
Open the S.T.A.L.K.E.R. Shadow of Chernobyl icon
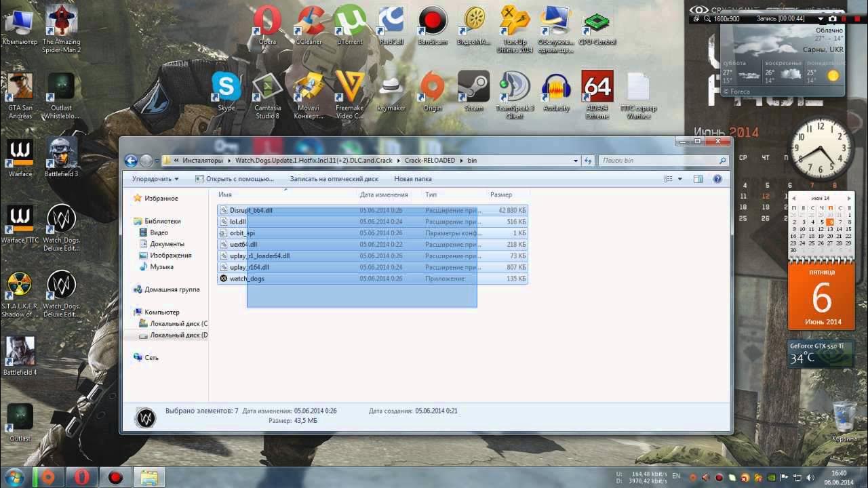(x=20, y=293)
